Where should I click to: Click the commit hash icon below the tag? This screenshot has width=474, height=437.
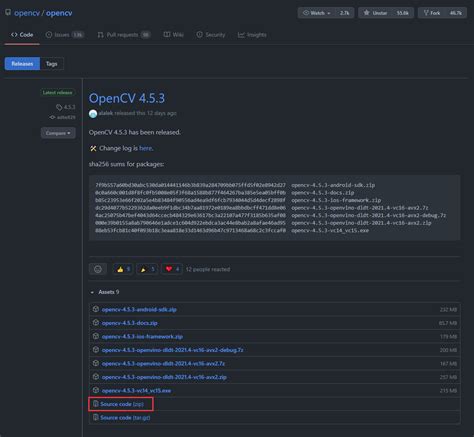(52, 117)
